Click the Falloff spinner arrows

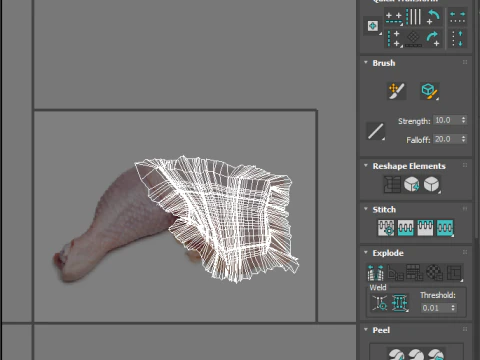click(464, 139)
